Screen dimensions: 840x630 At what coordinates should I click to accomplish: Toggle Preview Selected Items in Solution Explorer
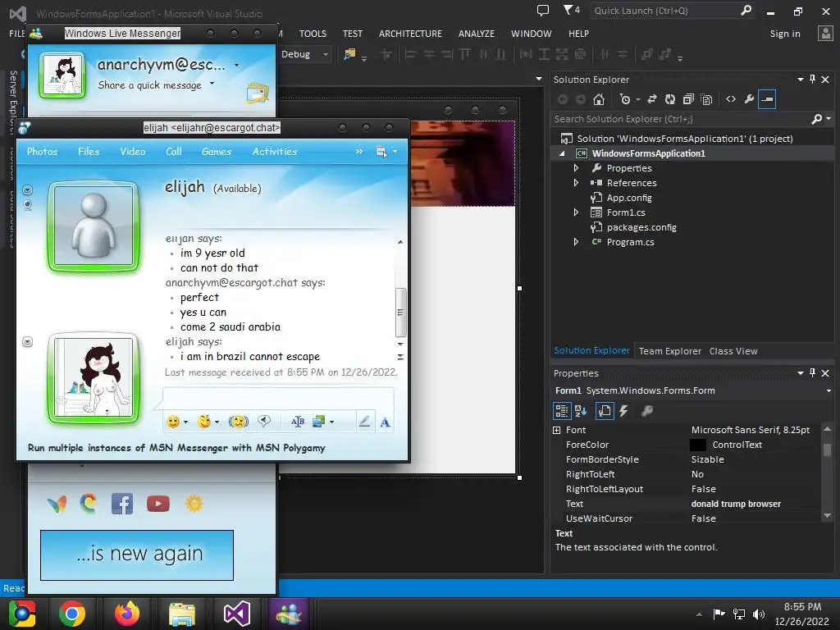click(767, 99)
